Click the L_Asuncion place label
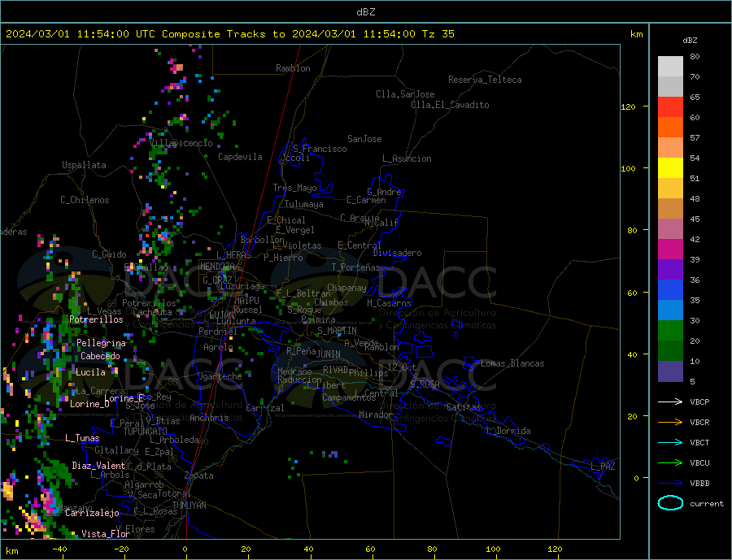Viewport: 732px width, 560px height. pos(407,158)
